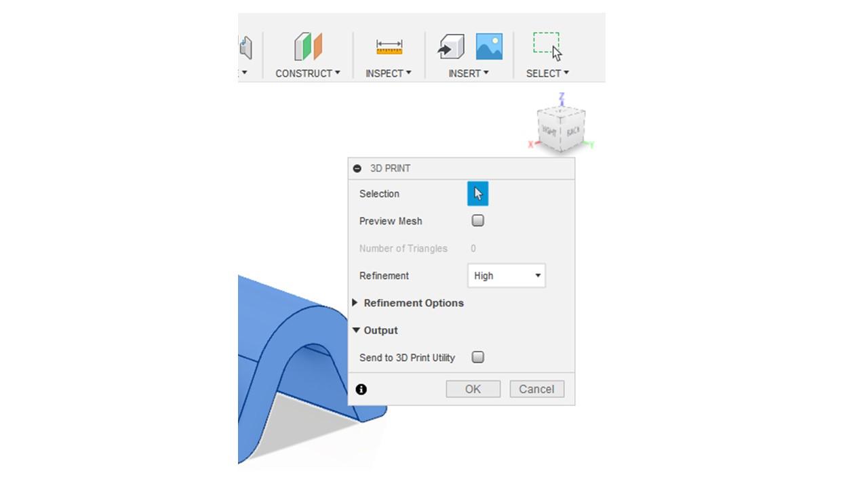Click the Insert derive box icon
Viewport: 868px width, 488px height.
point(451,47)
